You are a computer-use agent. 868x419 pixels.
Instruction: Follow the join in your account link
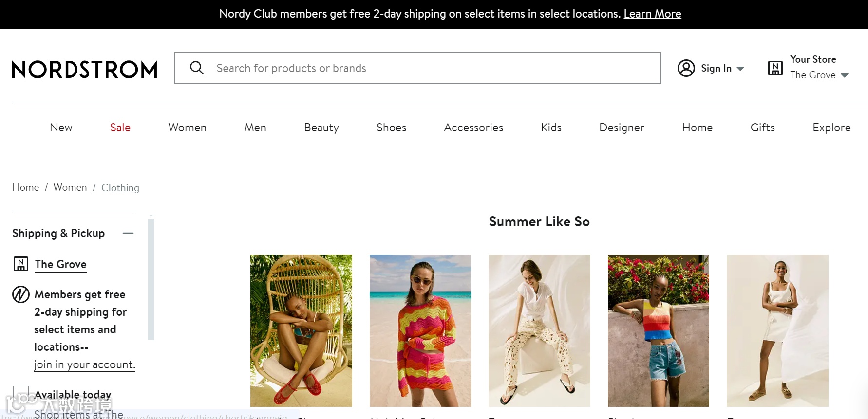84,364
